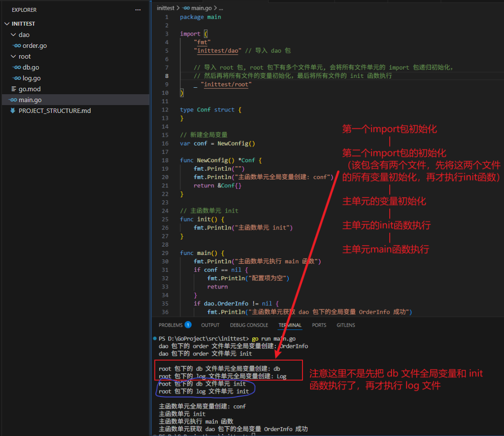Open the Explorer more actions ellipsis
The width and height of the screenshot is (504, 436).
pos(138,10)
